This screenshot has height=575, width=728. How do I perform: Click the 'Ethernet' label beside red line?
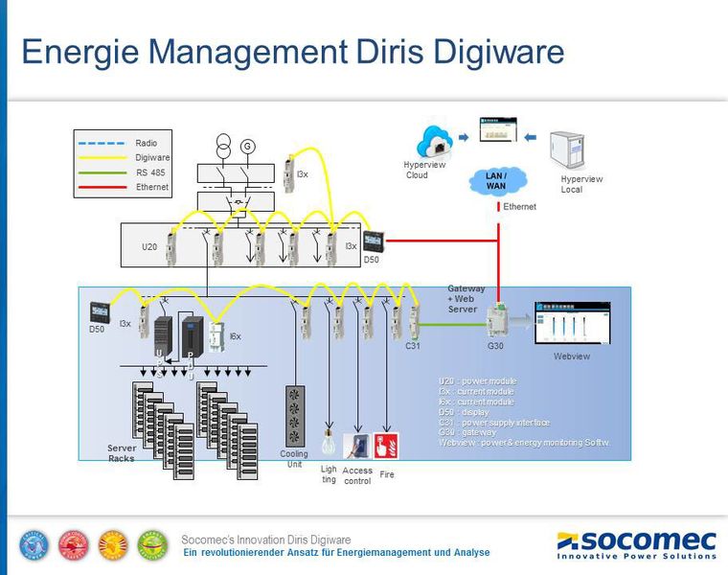tap(519, 207)
